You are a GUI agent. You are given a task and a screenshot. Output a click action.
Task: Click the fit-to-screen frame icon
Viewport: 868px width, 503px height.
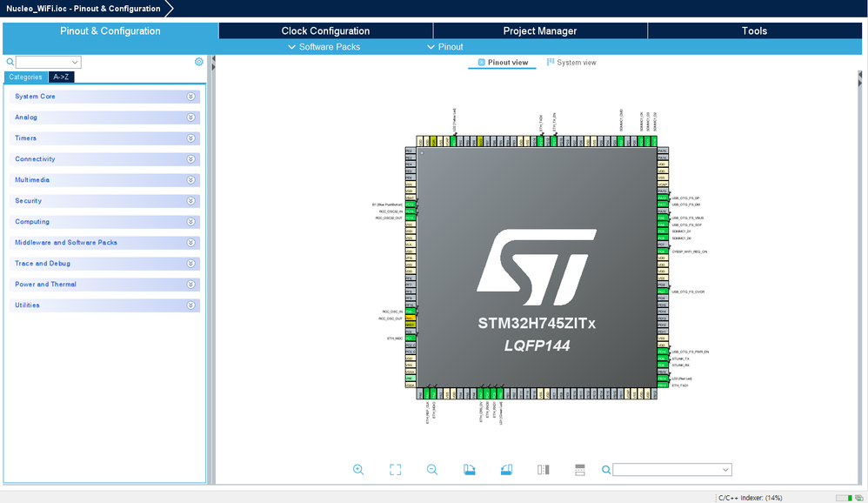click(x=395, y=470)
